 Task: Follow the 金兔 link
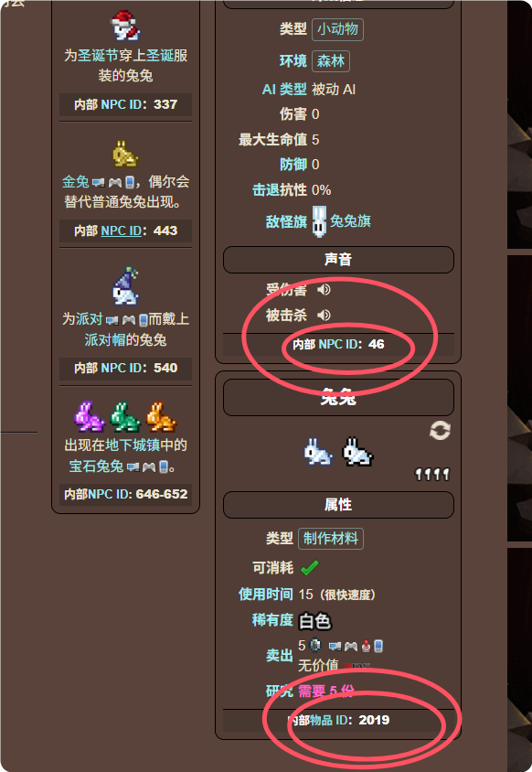tap(75, 182)
